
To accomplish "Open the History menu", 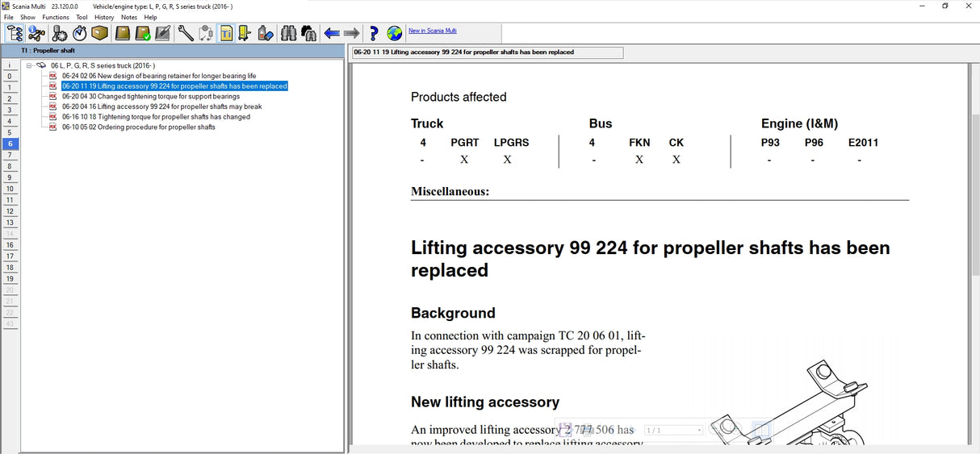I will click(104, 17).
